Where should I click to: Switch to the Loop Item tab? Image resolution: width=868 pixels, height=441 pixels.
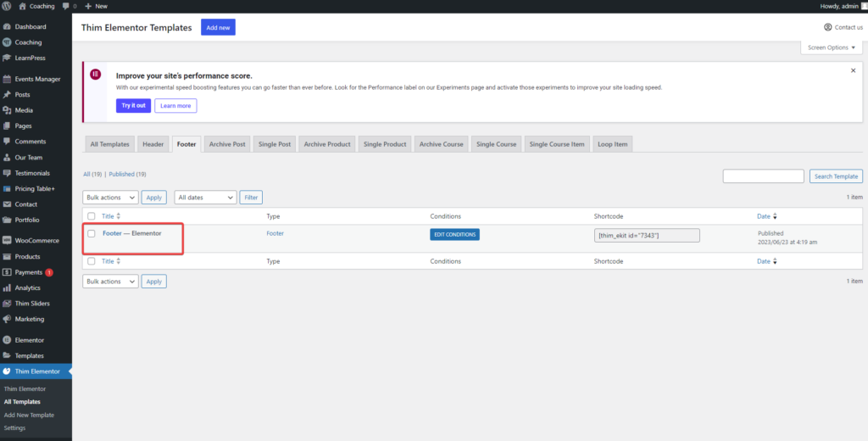point(613,144)
